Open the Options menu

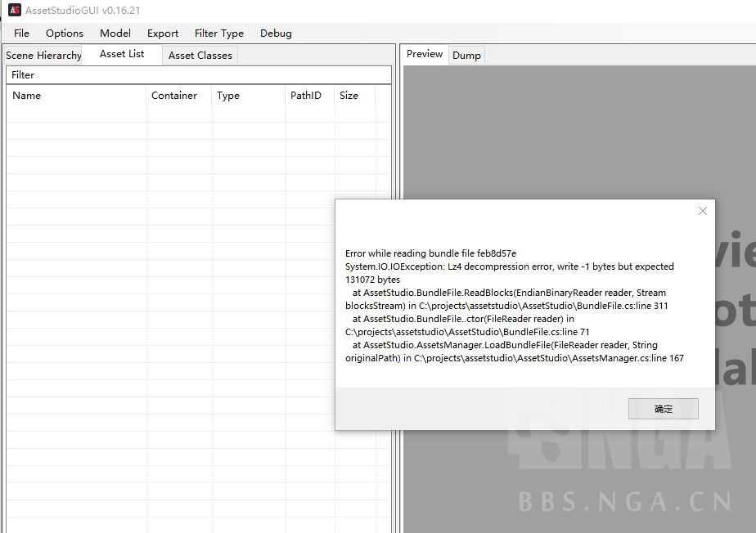point(65,34)
